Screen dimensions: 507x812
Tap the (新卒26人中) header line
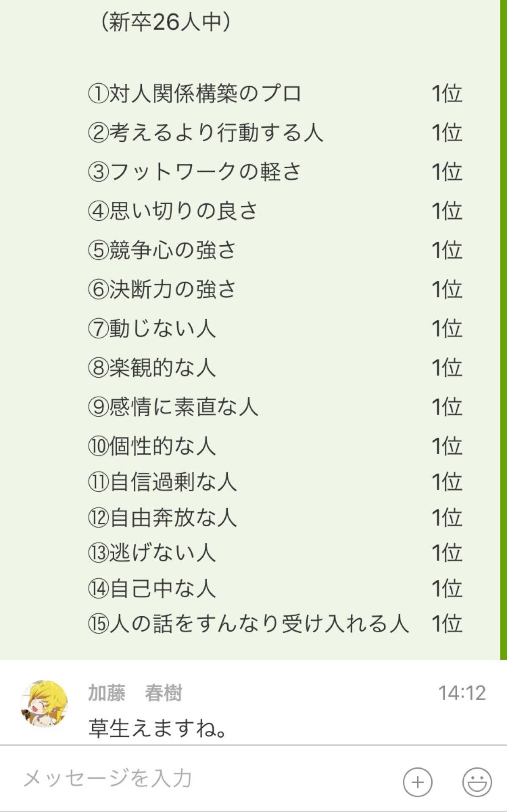pyautogui.click(x=165, y=22)
